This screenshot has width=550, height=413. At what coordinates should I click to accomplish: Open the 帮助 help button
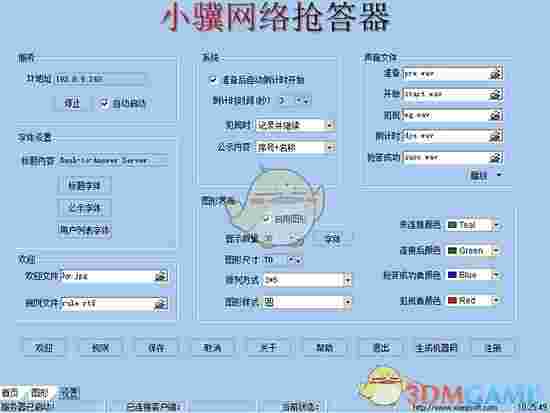[x=325, y=348]
